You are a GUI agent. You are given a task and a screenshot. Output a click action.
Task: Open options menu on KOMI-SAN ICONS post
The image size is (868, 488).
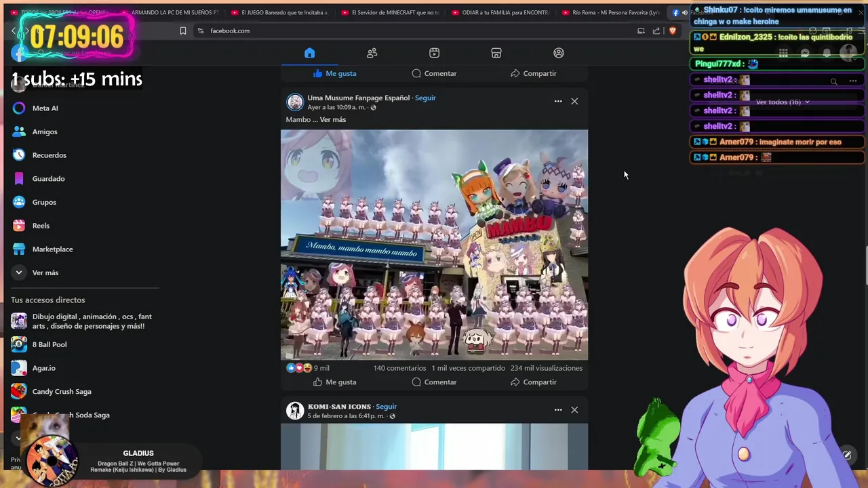point(558,409)
